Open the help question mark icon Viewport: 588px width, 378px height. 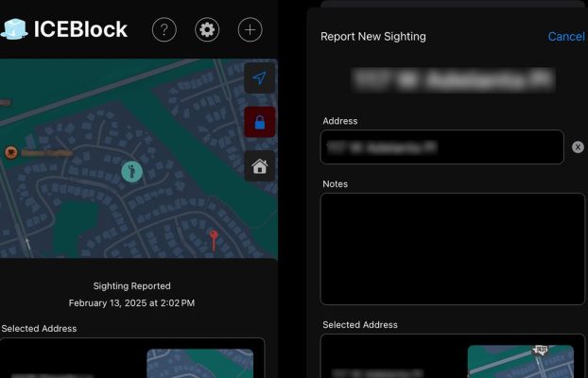pyautogui.click(x=164, y=29)
